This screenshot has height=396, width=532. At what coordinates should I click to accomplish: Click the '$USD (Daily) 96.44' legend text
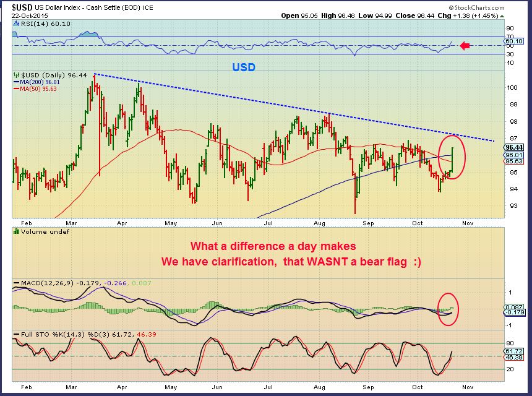tap(54, 75)
